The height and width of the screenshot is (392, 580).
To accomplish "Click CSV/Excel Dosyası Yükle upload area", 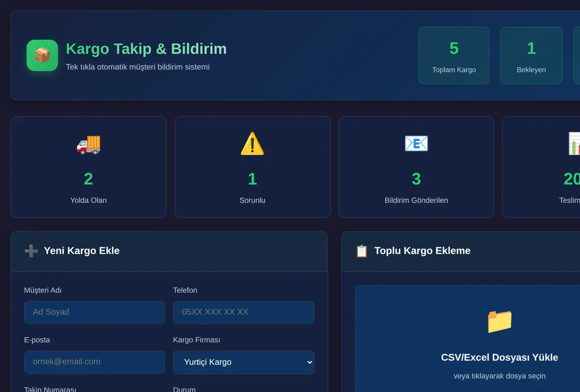I will (468, 338).
